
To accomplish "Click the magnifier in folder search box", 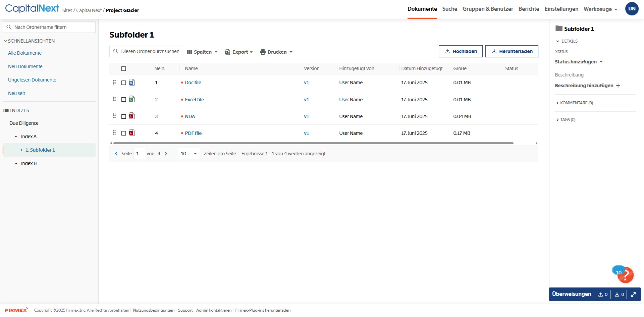I will click(x=116, y=51).
